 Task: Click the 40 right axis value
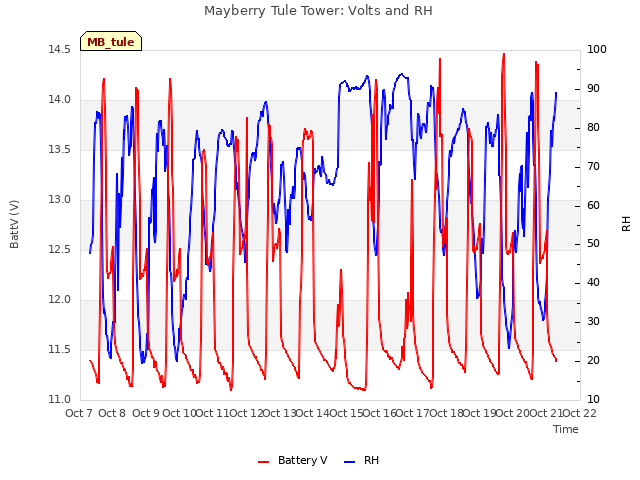(593, 282)
